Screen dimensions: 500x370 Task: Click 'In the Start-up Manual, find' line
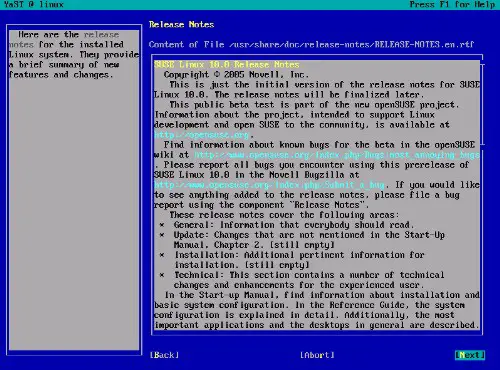coord(322,295)
